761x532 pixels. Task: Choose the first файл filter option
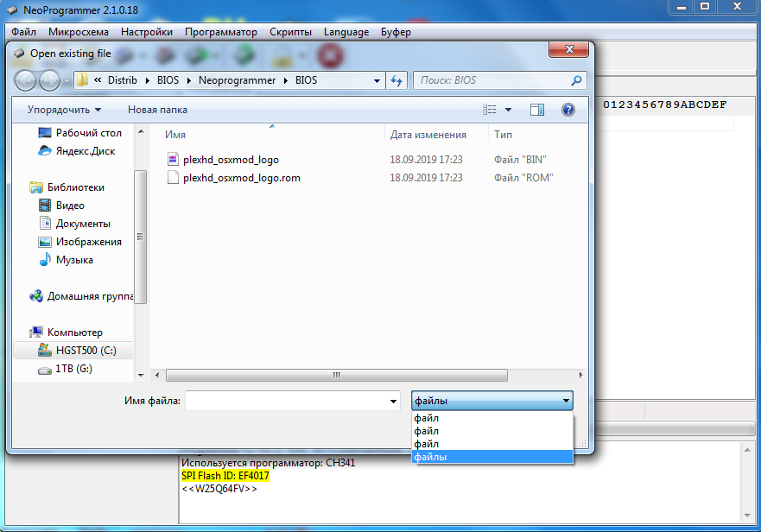pyautogui.click(x=492, y=418)
